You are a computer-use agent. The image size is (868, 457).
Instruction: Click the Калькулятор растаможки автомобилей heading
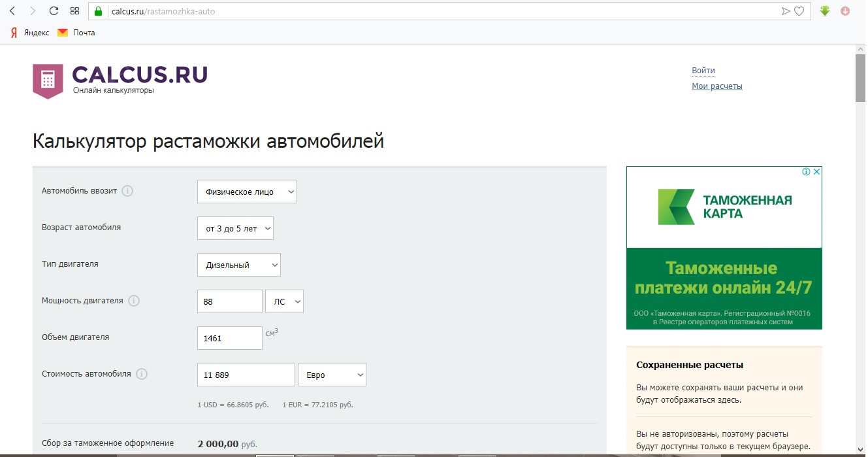[208, 141]
